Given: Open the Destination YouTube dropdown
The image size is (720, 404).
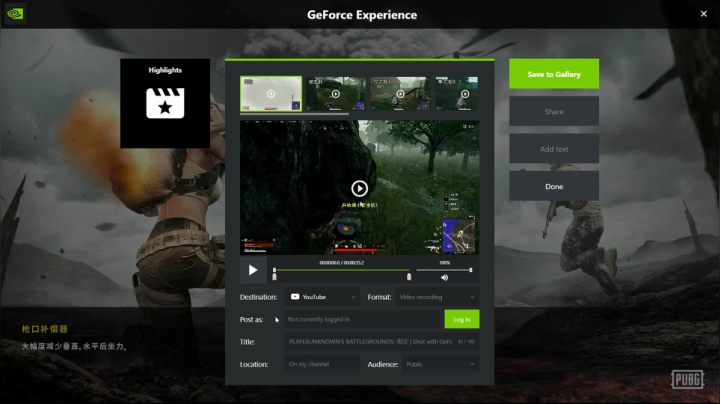Looking at the screenshot, I should [x=322, y=297].
